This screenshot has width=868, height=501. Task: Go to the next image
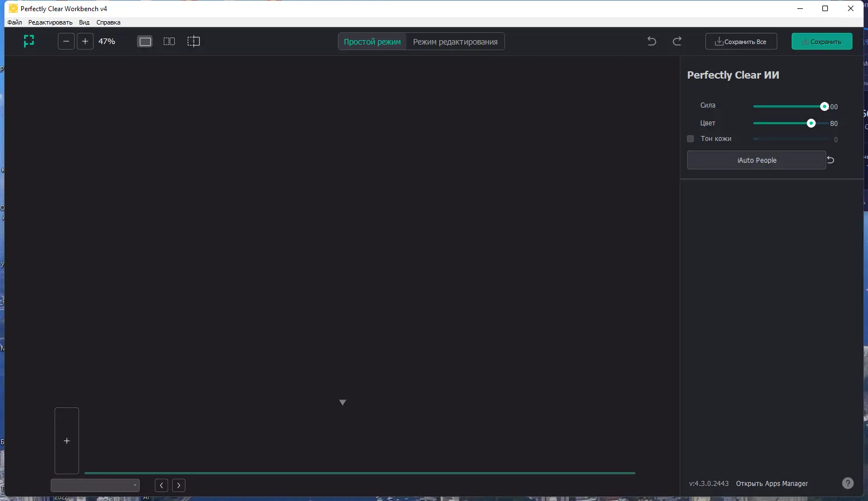pos(179,485)
